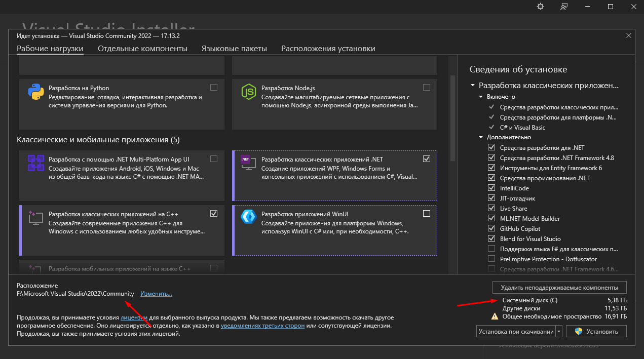Enable the Python development workload checkbox
This screenshot has width=644, height=359.
click(214, 87)
